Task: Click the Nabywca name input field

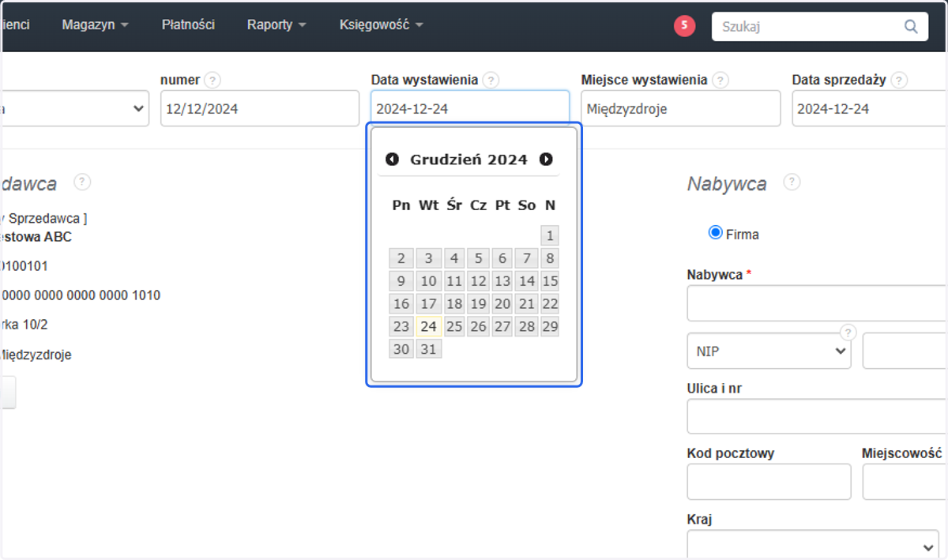Action: pyautogui.click(x=818, y=303)
